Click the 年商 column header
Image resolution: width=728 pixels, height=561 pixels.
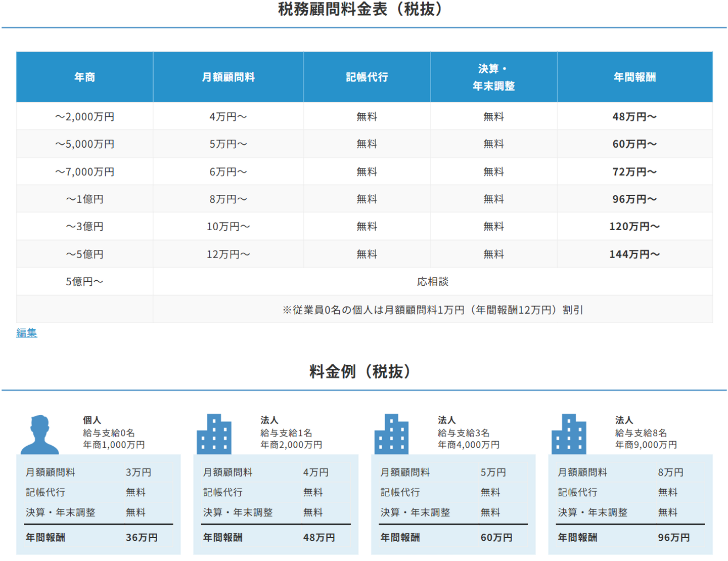[x=85, y=77]
